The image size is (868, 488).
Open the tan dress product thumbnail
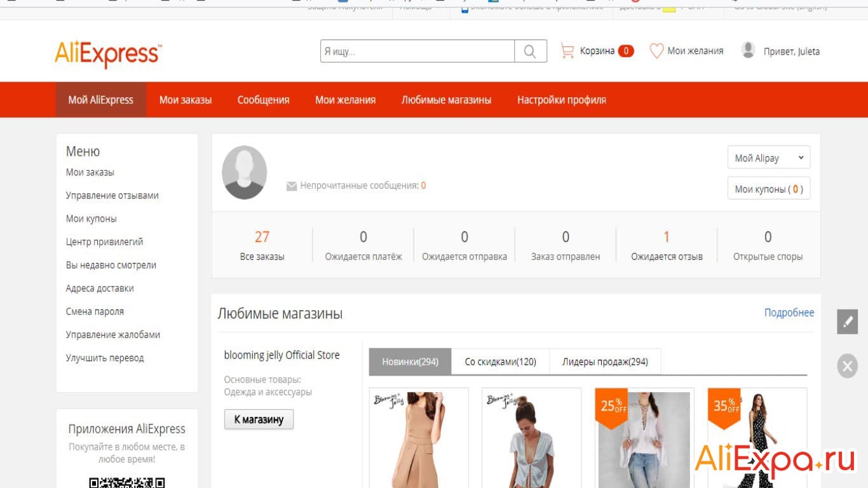tap(419, 438)
